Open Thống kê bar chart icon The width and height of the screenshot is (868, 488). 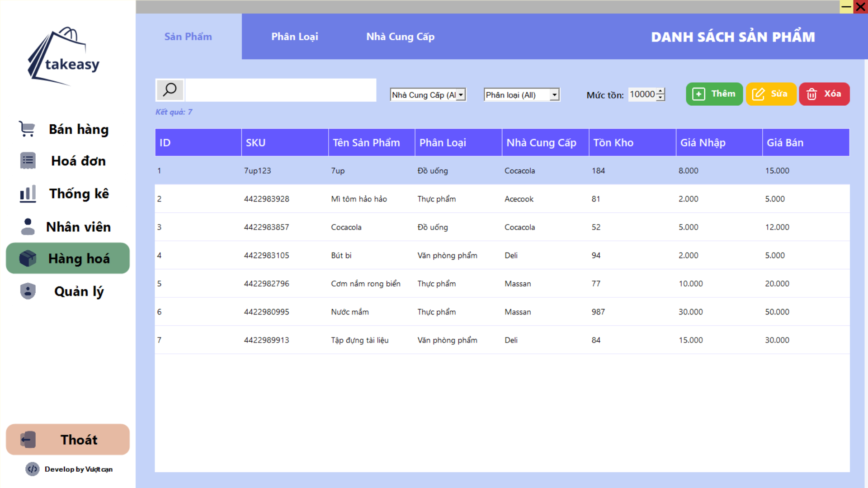point(28,193)
